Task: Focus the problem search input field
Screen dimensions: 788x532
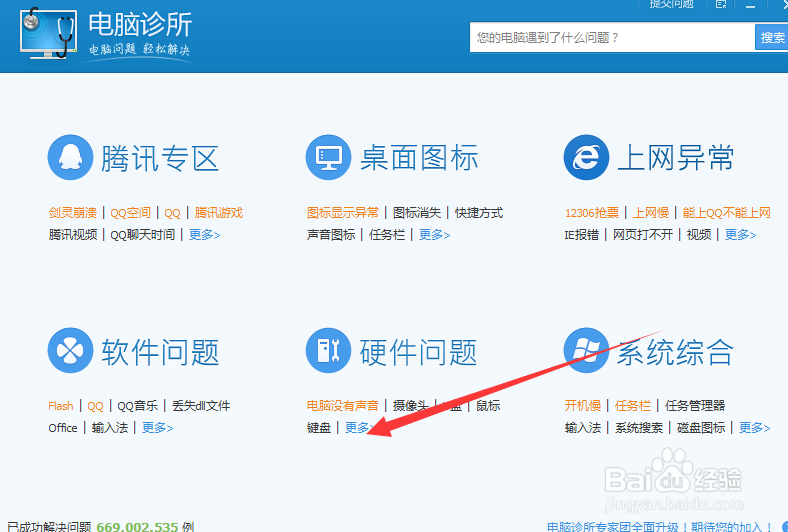Action: point(612,38)
